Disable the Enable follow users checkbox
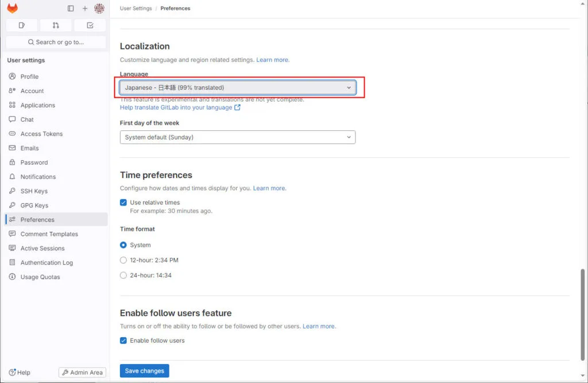 (x=123, y=341)
